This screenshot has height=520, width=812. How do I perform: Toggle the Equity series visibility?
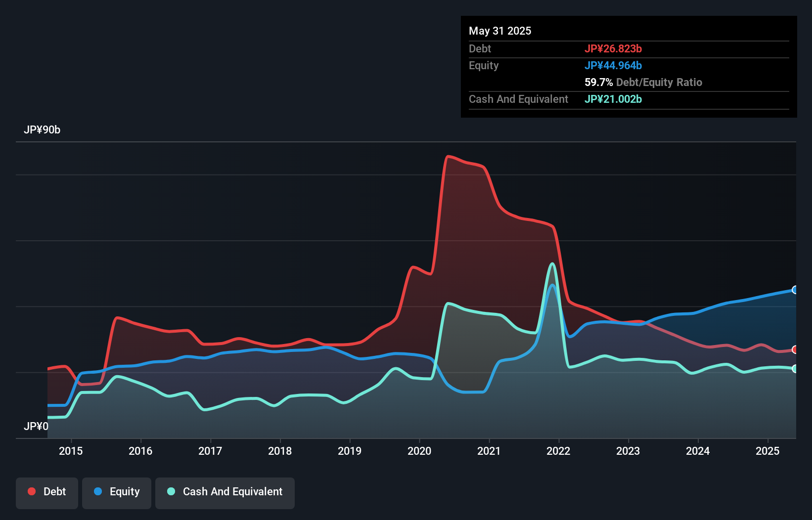click(x=116, y=492)
